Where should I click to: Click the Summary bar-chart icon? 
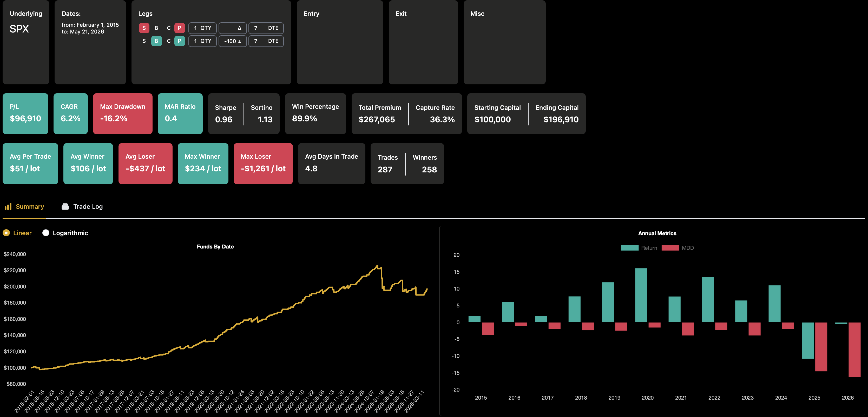[x=8, y=206]
